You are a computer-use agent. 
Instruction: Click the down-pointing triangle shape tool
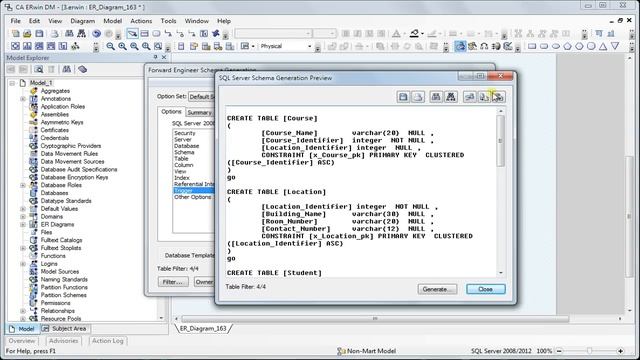pos(615,46)
